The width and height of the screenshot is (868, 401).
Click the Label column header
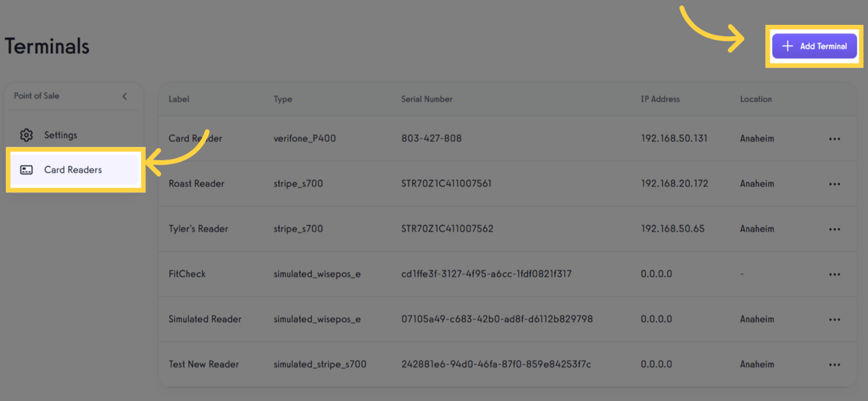[179, 99]
